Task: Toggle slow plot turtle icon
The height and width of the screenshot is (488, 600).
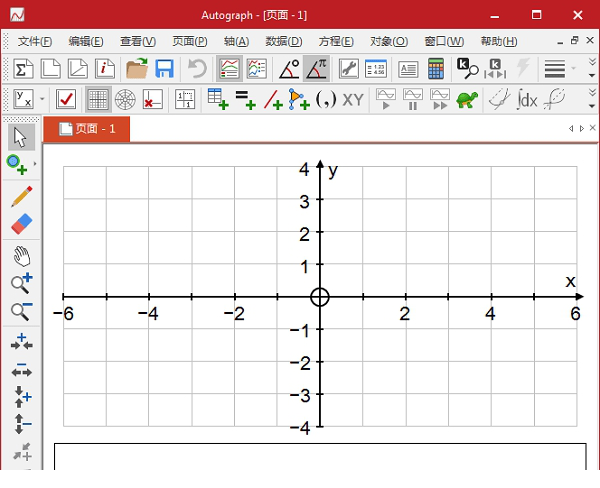Action: (467, 100)
